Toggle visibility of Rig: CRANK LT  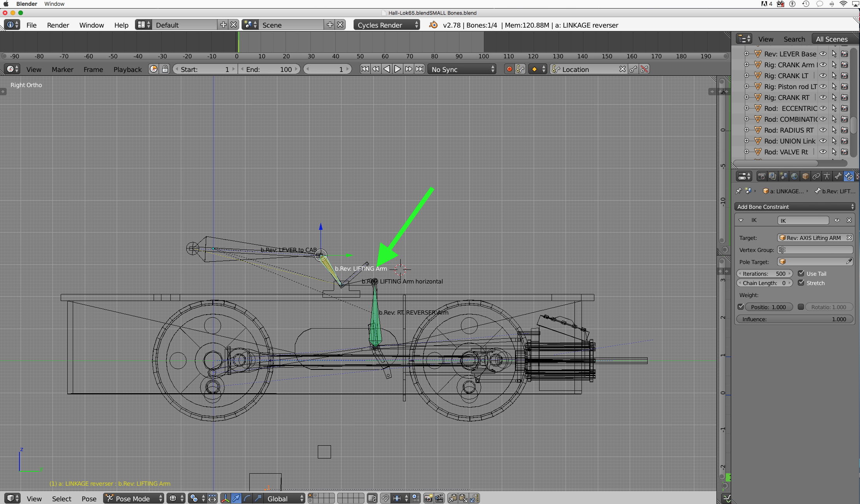[x=823, y=75]
